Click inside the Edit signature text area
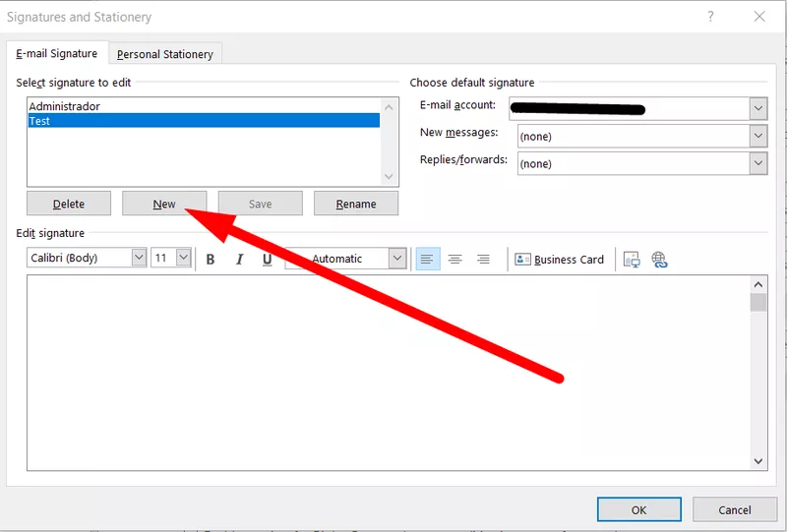Screen dimensions: 787x532 (x=389, y=373)
